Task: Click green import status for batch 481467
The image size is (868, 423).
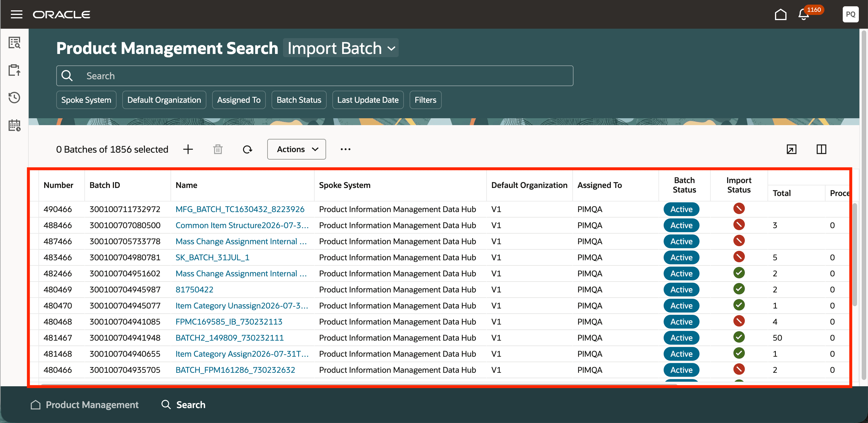Action: (x=739, y=337)
